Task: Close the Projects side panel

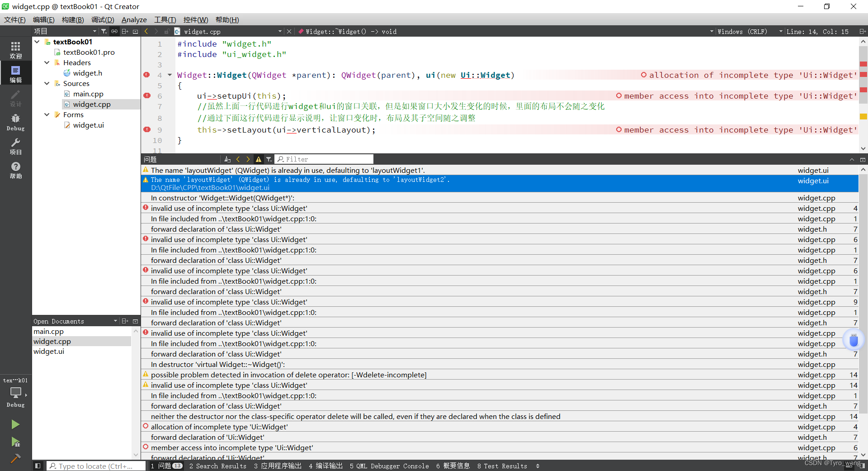Action: point(135,31)
